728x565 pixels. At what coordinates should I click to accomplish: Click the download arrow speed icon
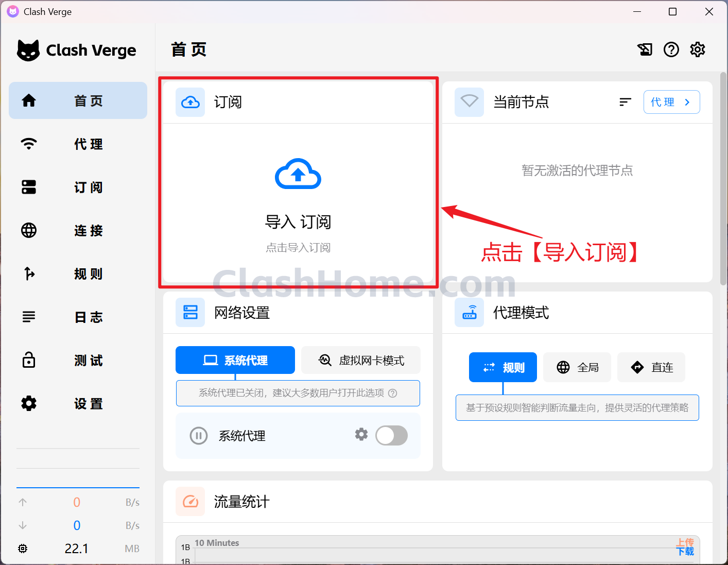coord(23,525)
